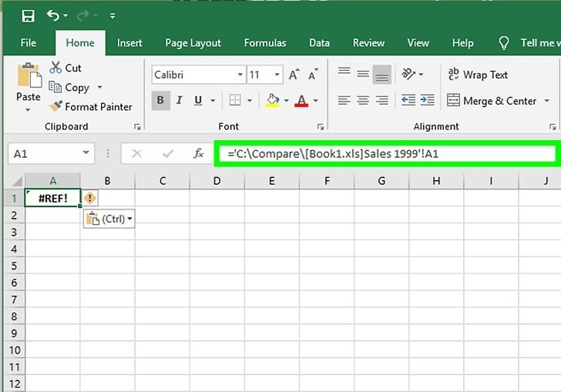
Task: Click the Save icon in title bar
Action: (28, 15)
